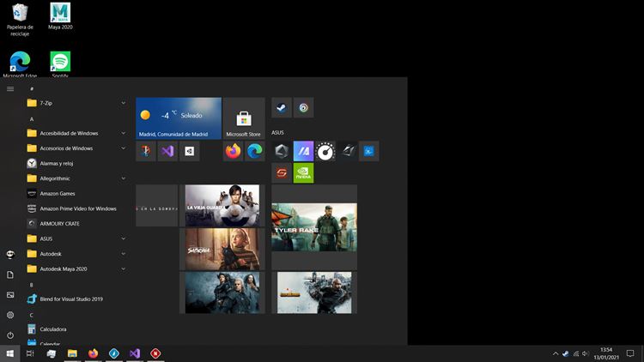Open La Vieja Guardia thumbnail tile
The width and height of the screenshot is (644, 362).
coord(222,205)
